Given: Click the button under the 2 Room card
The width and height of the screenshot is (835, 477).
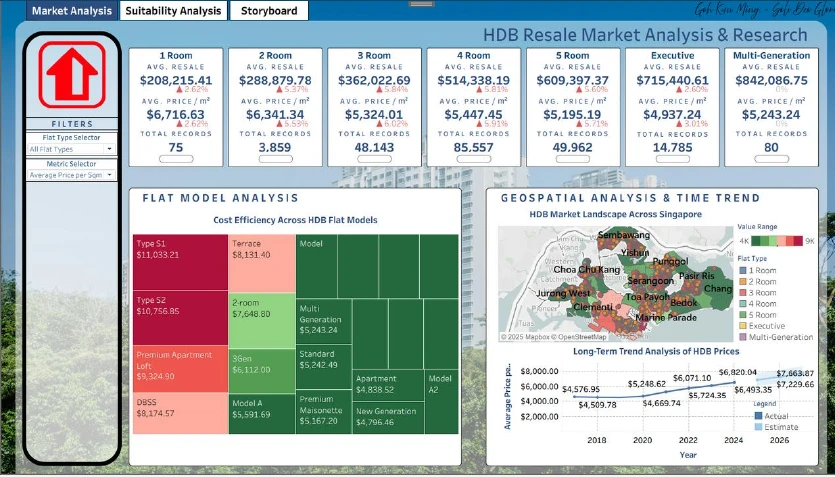Looking at the screenshot, I should click(x=275, y=159).
